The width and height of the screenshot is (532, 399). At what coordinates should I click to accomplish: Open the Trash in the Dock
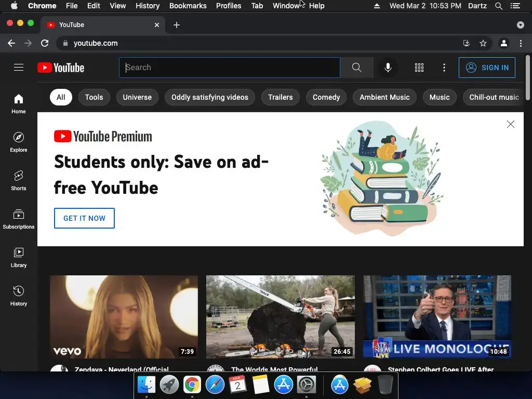point(385,385)
